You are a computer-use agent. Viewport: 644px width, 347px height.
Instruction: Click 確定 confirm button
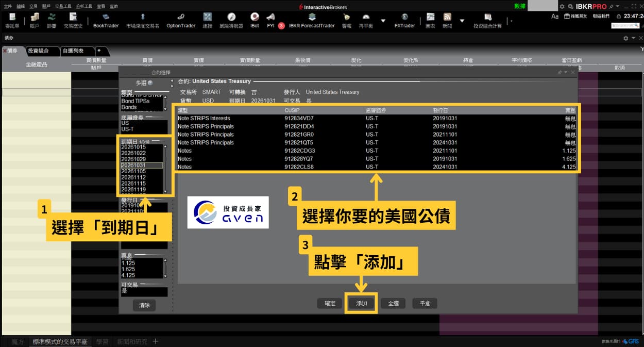coord(330,303)
